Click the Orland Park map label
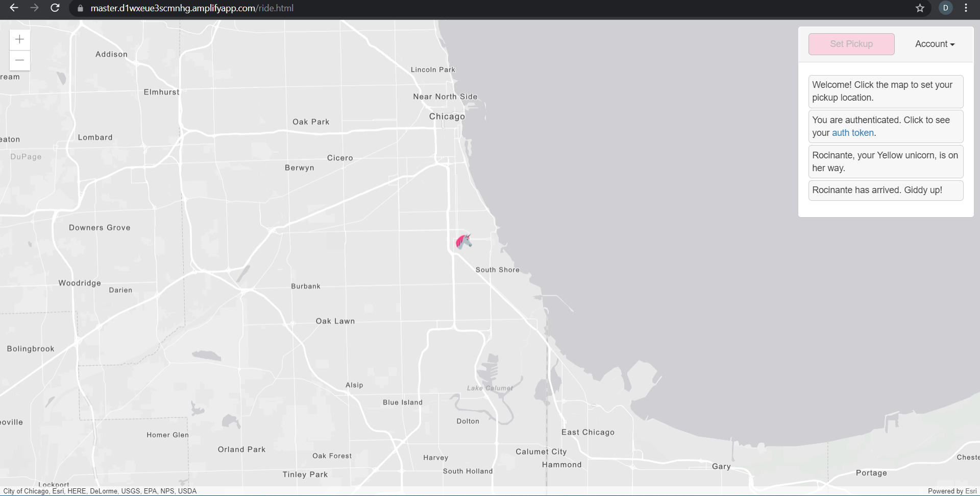980x496 pixels. pos(241,450)
